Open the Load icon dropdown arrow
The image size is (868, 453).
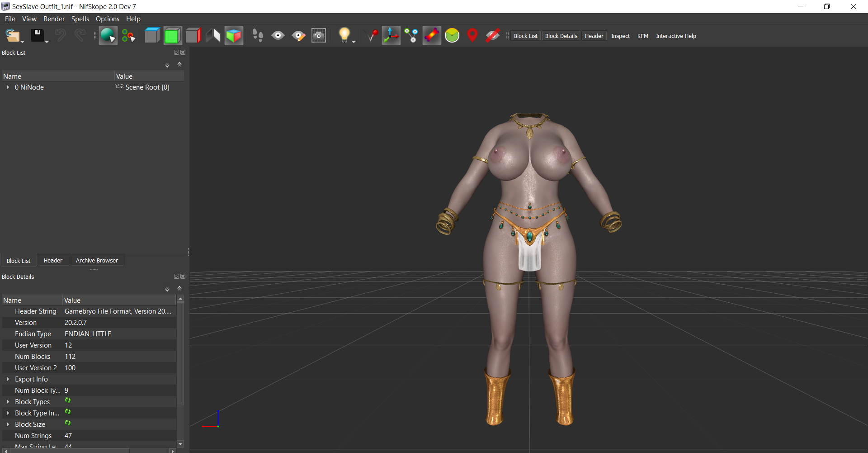coord(23,42)
